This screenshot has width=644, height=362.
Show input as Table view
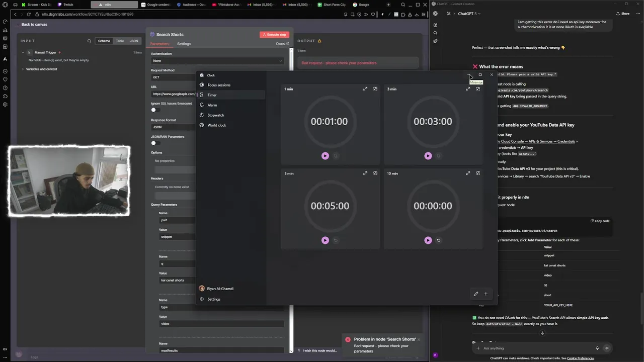[x=120, y=41]
